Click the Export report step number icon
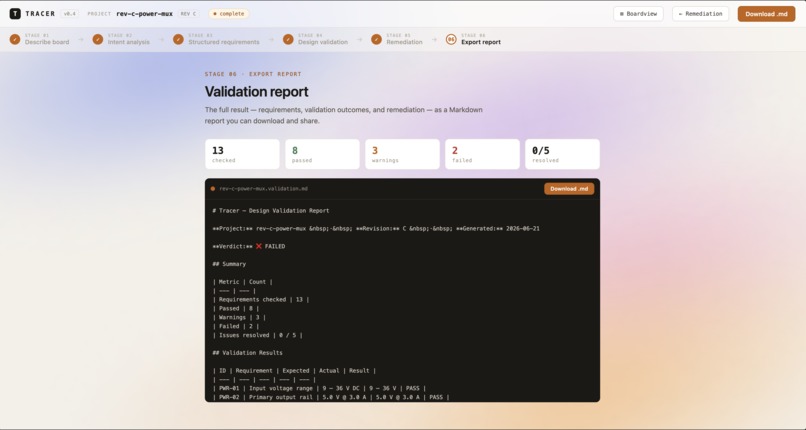 pyautogui.click(x=451, y=40)
